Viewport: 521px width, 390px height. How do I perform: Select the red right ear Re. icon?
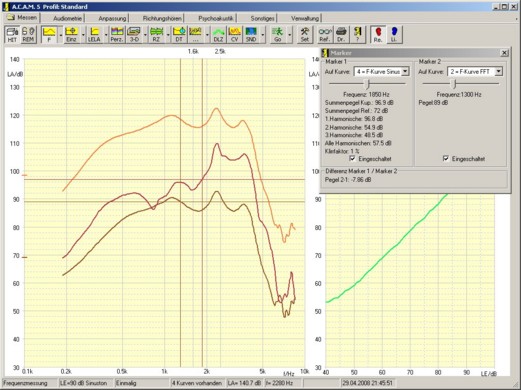tap(378, 35)
